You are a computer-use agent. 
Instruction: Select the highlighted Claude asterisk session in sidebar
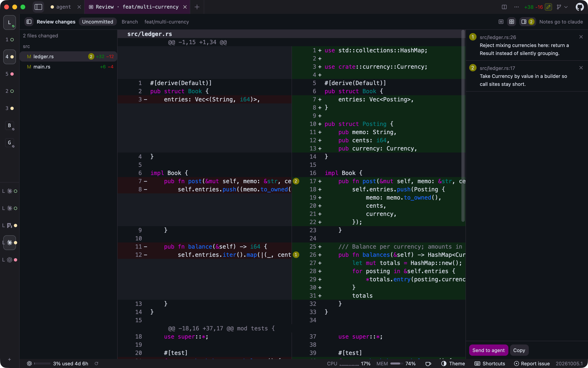9,243
